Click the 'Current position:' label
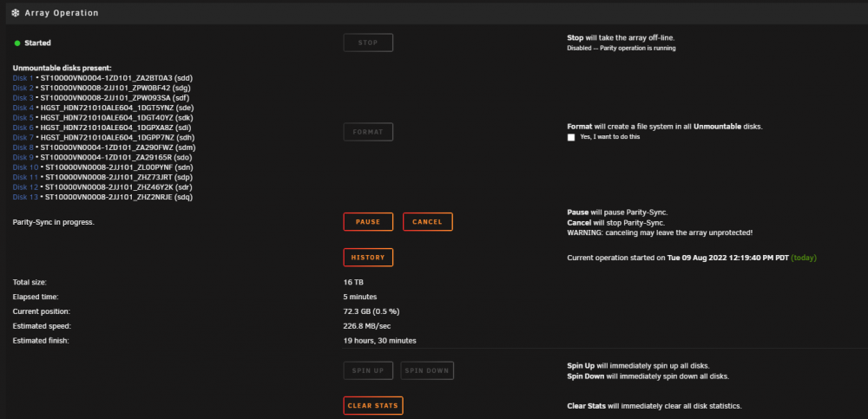Screen dimensions: 868x419 [x=42, y=311]
